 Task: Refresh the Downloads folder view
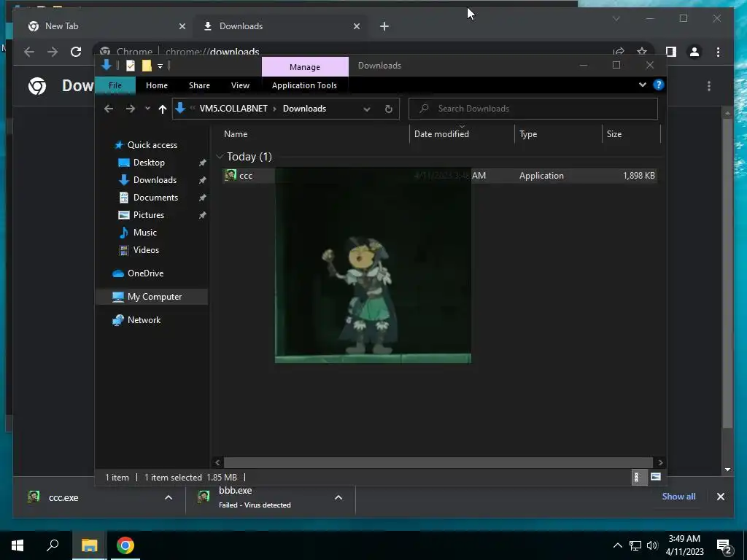coord(389,109)
